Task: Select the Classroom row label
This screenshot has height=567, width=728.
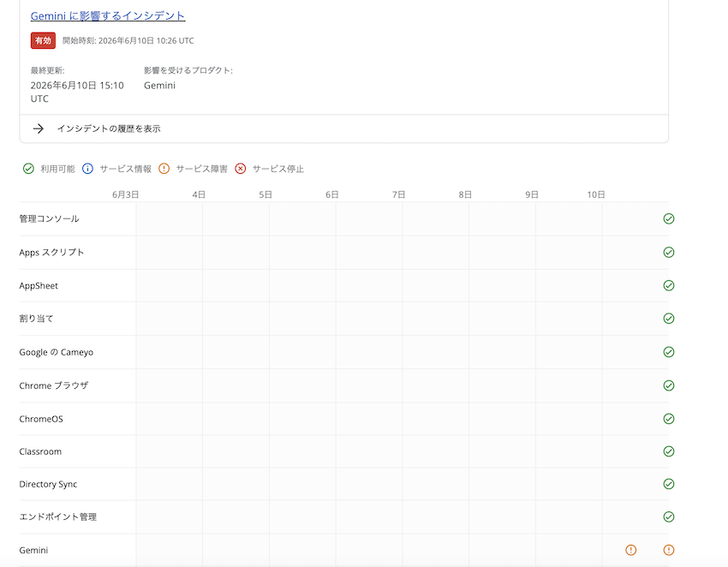Action: (40, 451)
